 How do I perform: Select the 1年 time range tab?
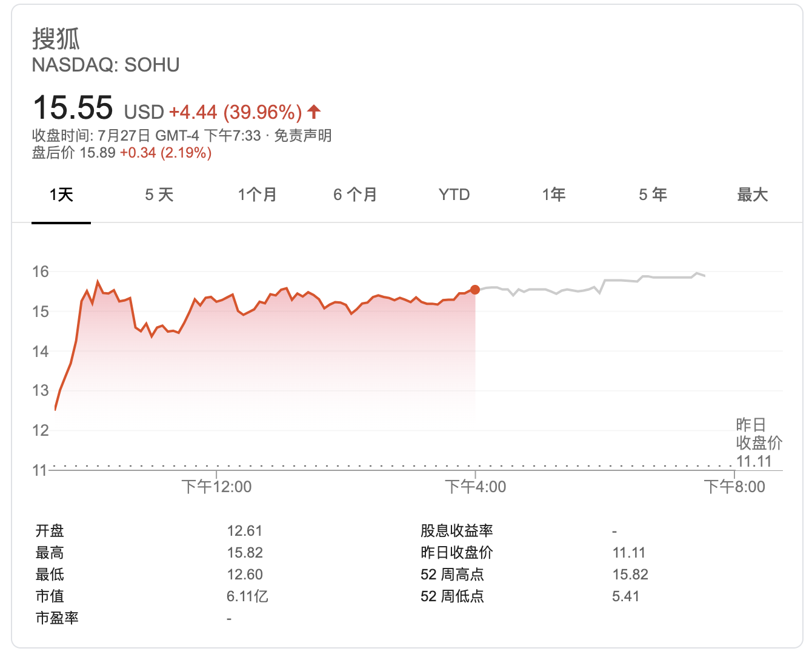pos(554,195)
